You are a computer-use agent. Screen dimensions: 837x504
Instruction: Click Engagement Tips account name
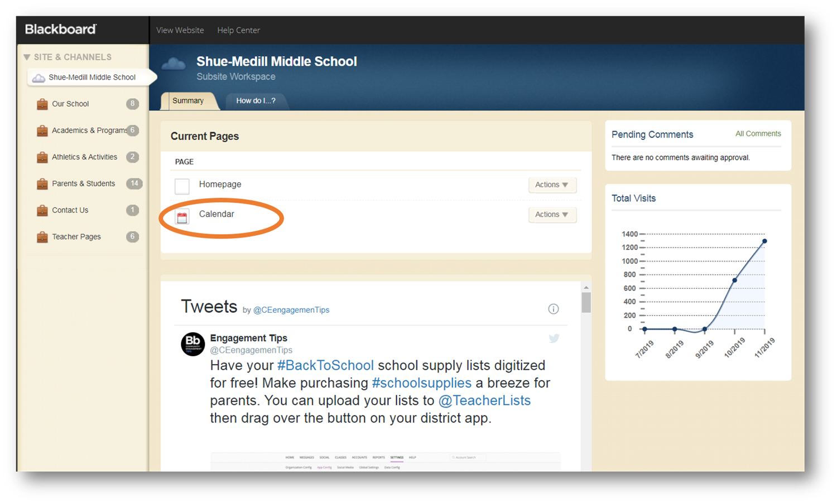248,338
